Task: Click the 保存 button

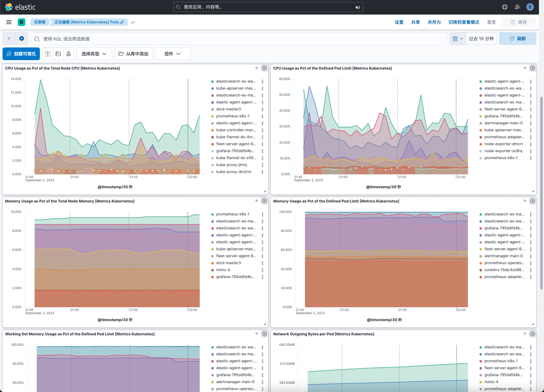Action: 519,22
